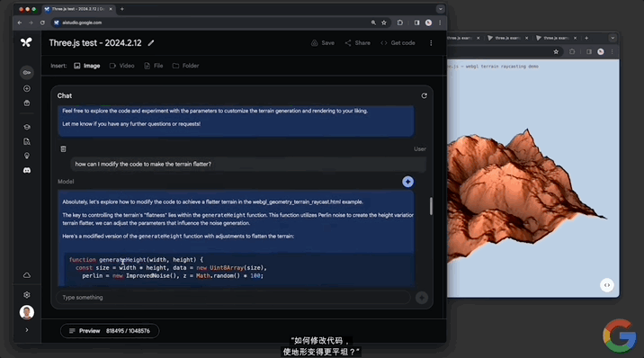Open Chrome three-dot menu in front window
This screenshot has width=644, height=358.
tap(440, 22)
